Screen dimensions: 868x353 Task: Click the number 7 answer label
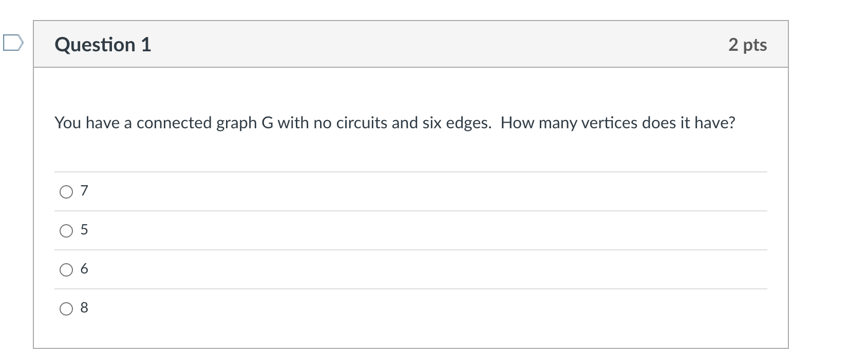pyautogui.click(x=84, y=191)
